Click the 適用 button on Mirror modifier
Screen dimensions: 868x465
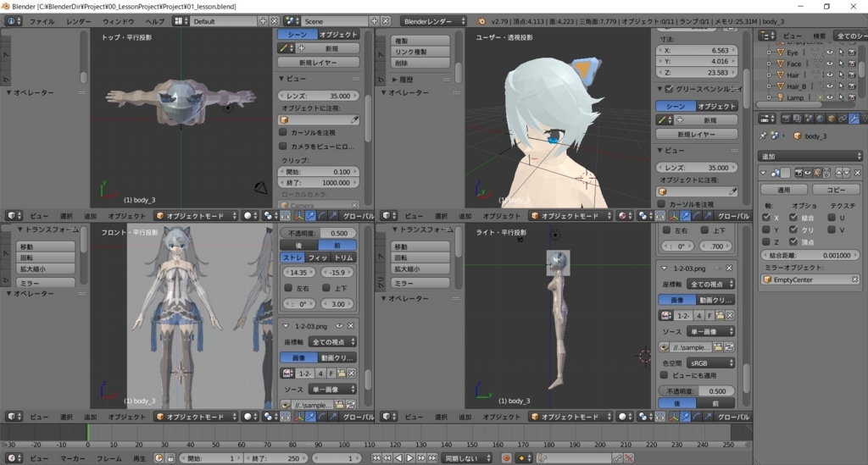coord(784,190)
